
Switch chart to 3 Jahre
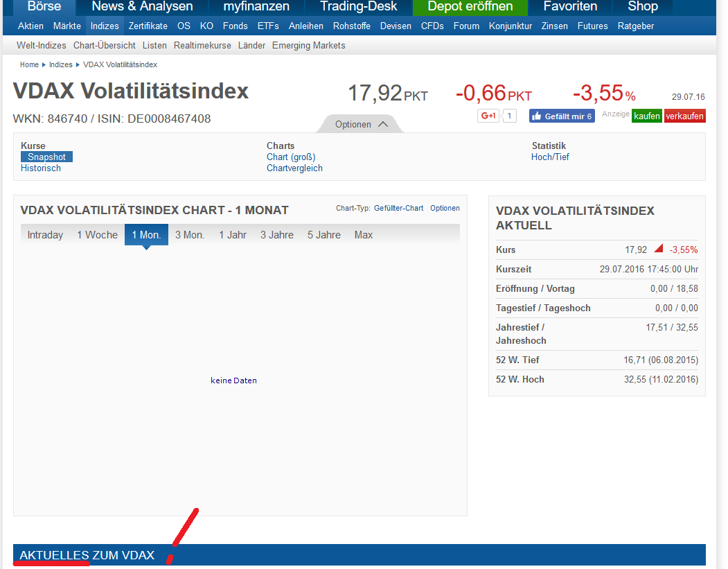coord(276,235)
